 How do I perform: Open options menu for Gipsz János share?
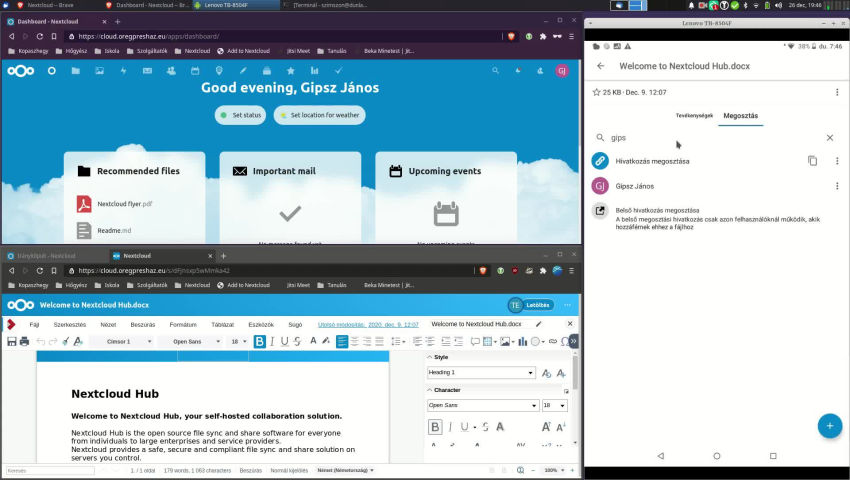[x=837, y=185]
